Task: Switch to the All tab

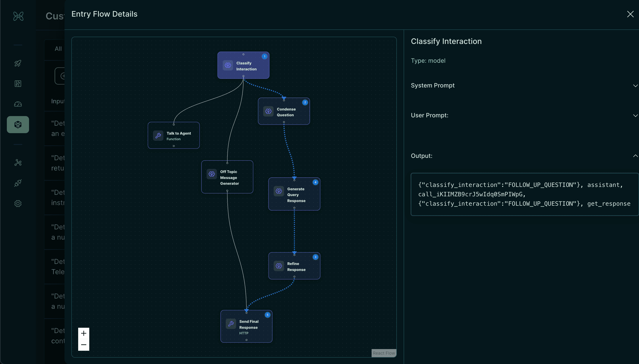Action: tap(58, 48)
